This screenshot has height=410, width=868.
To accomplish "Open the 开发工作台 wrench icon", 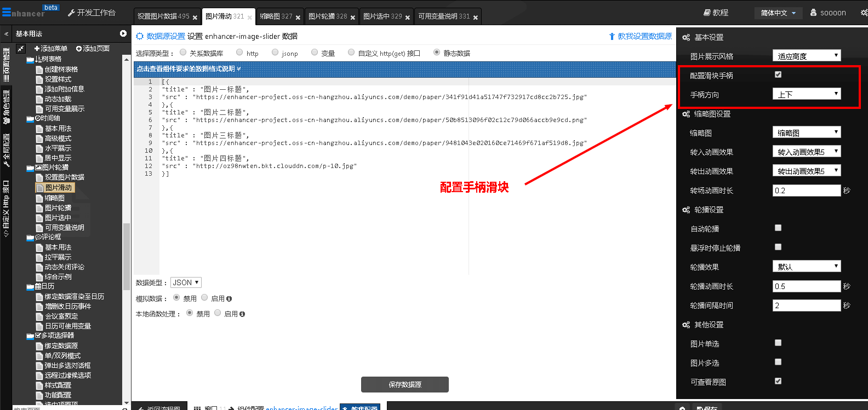I will [71, 13].
